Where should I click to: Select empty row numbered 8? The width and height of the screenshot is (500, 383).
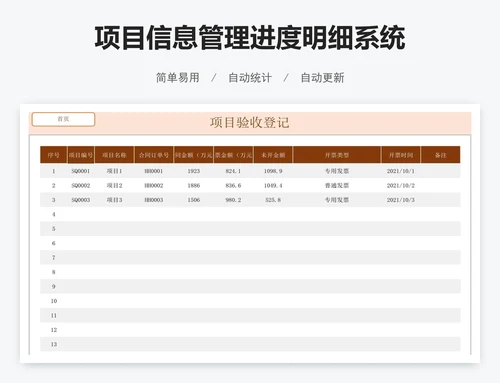250,272
